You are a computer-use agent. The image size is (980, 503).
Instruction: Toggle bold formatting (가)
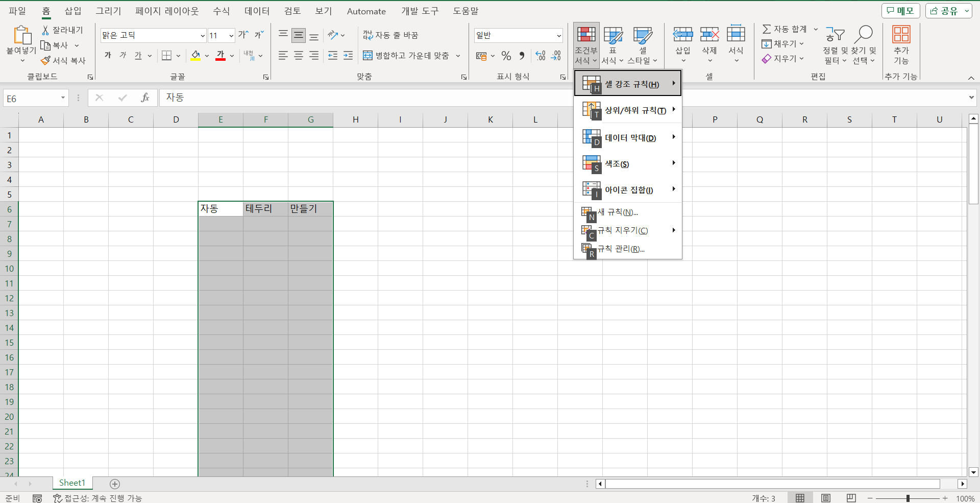point(108,55)
